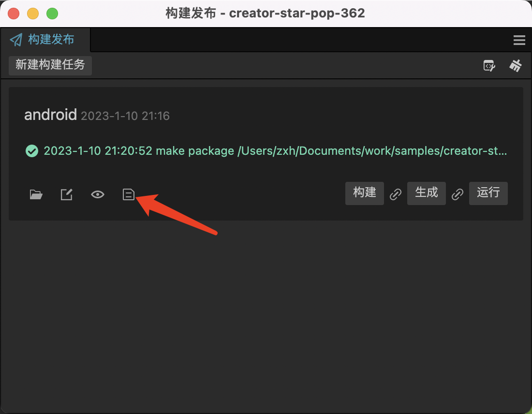Open the android task build log file
The height and width of the screenshot is (414, 532).
click(x=128, y=194)
